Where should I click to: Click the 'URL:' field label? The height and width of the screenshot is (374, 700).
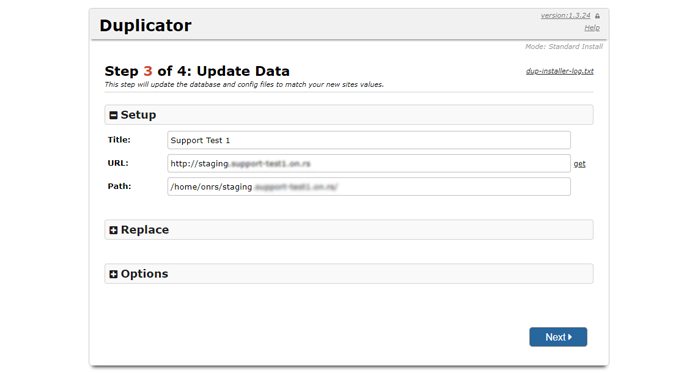click(118, 163)
